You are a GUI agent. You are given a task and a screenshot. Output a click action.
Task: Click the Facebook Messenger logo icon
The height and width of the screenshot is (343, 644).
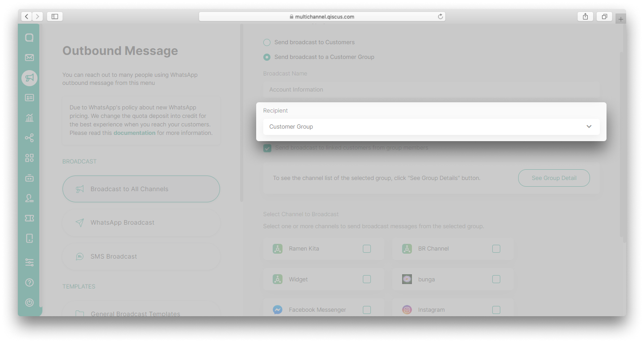pyautogui.click(x=278, y=310)
